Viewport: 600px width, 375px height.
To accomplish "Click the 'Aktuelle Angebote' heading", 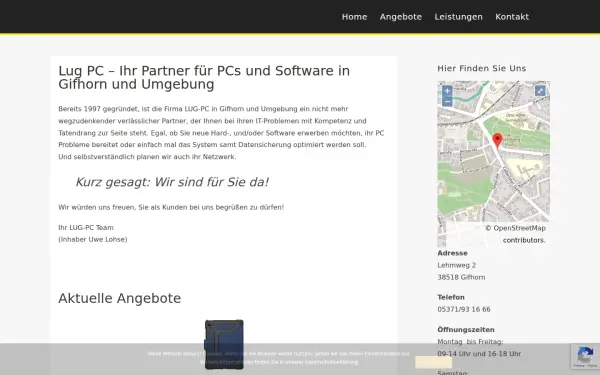I will (x=119, y=298).
